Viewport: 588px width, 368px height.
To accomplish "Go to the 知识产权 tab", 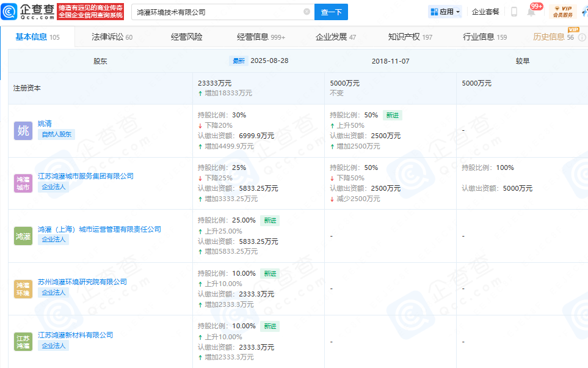I will pos(410,37).
